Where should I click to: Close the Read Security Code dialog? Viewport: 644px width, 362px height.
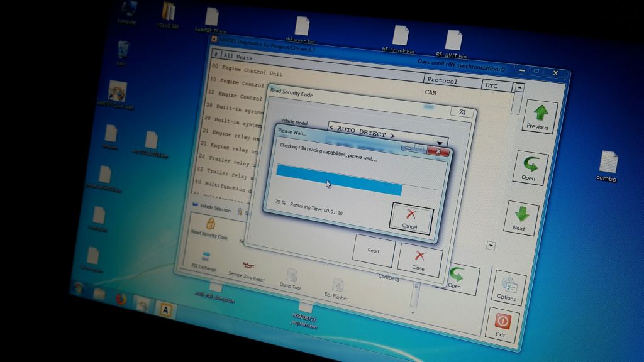419,260
